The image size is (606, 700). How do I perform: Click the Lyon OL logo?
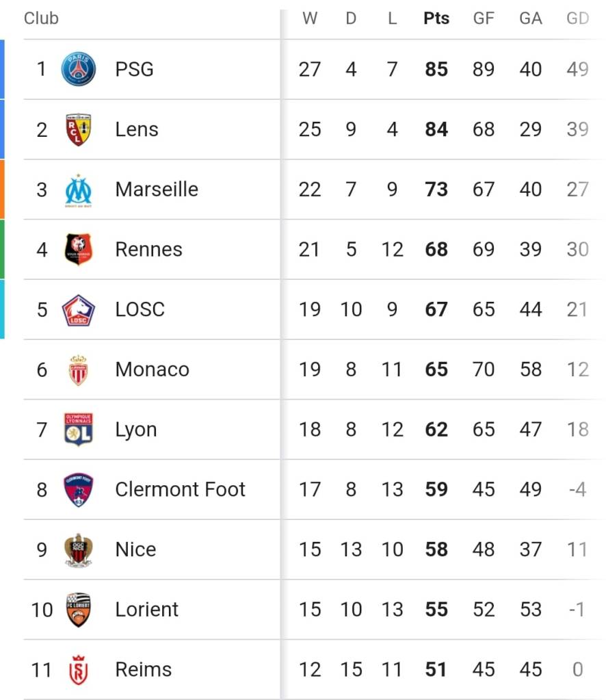tap(78, 430)
